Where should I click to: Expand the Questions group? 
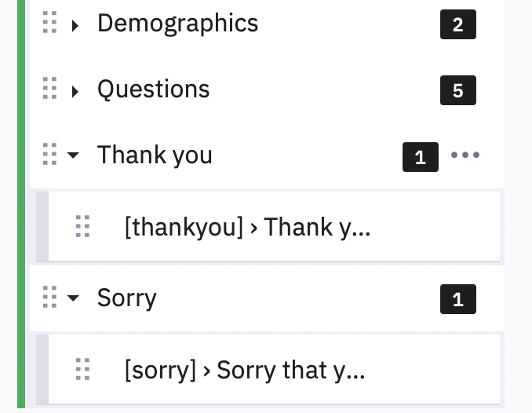(x=75, y=90)
